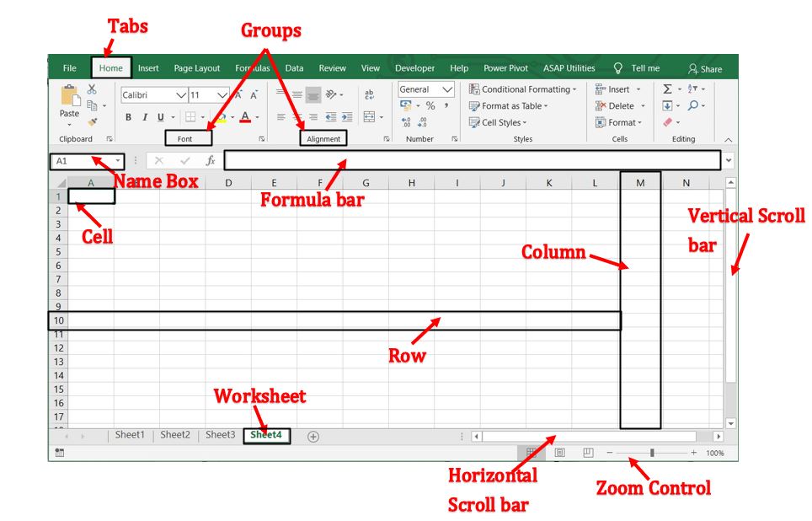Click the Wrap Text icon
This screenshot has width=812, height=521.
tap(370, 93)
